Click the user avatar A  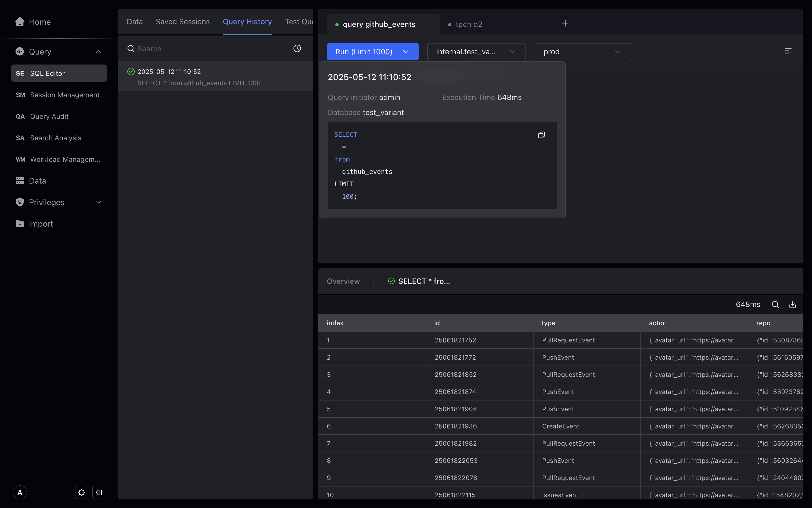pos(20,492)
